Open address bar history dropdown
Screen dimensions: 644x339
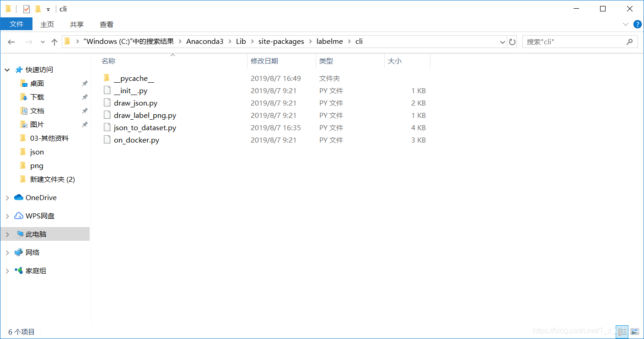pos(503,42)
